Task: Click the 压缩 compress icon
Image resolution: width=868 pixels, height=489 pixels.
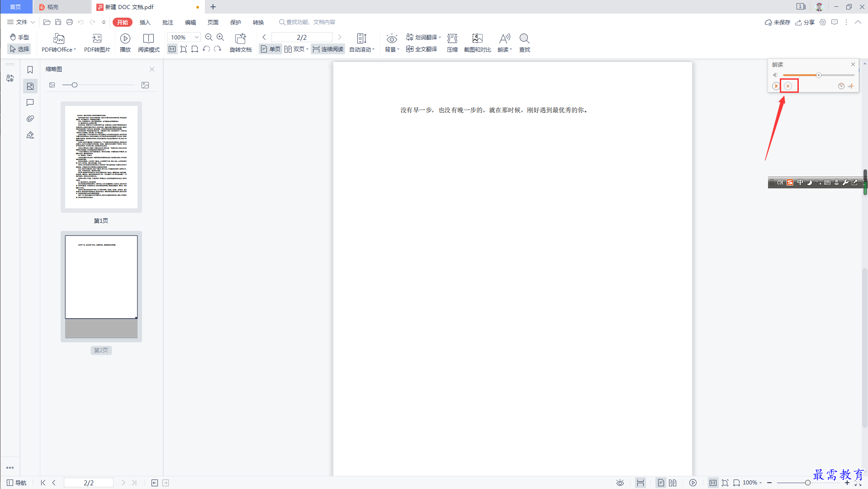Action: tap(452, 43)
